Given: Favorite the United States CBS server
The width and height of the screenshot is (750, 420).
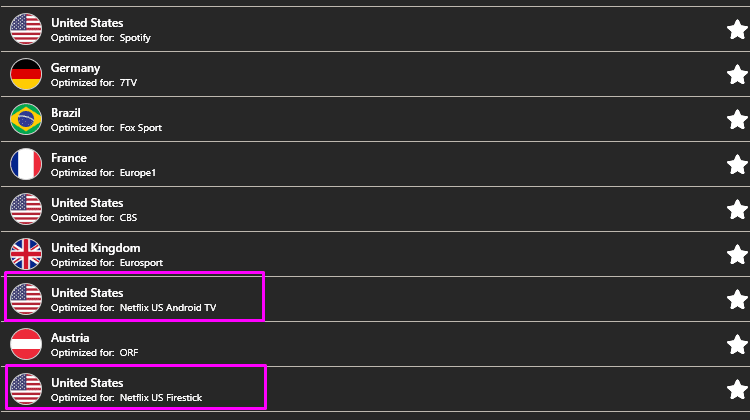Looking at the screenshot, I should 737,209.
